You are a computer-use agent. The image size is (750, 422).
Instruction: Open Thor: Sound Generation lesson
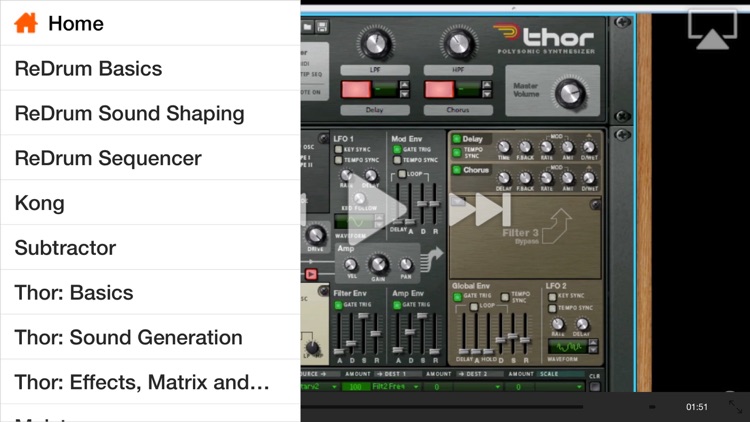(x=150, y=337)
